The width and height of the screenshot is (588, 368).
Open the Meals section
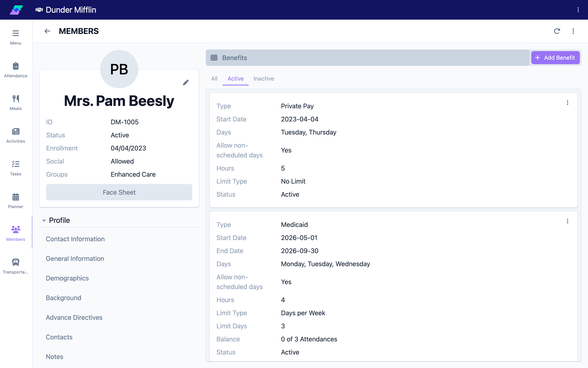[16, 102]
